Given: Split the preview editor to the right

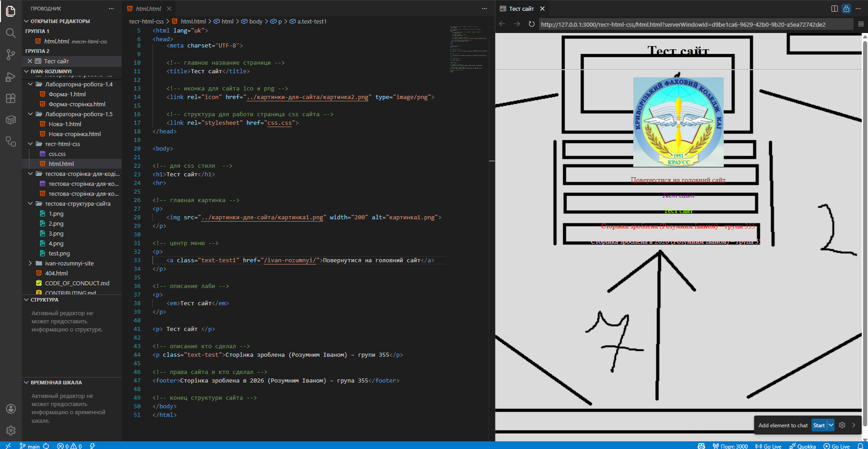Looking at the screenshot, I should 835,9.
